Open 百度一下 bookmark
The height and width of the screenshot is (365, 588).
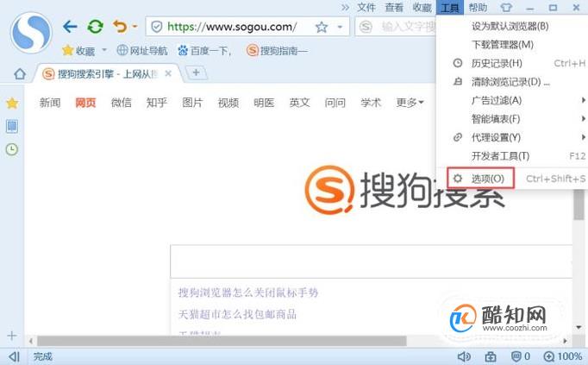point(204,50)
